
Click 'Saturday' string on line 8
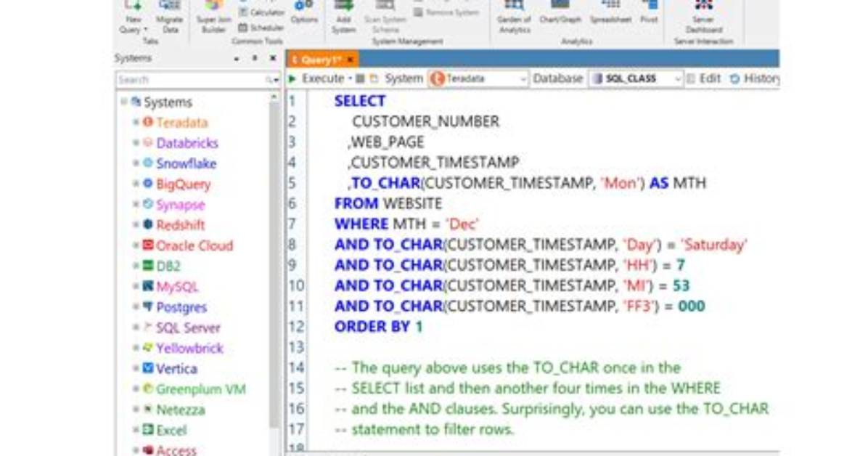[713, 245]
